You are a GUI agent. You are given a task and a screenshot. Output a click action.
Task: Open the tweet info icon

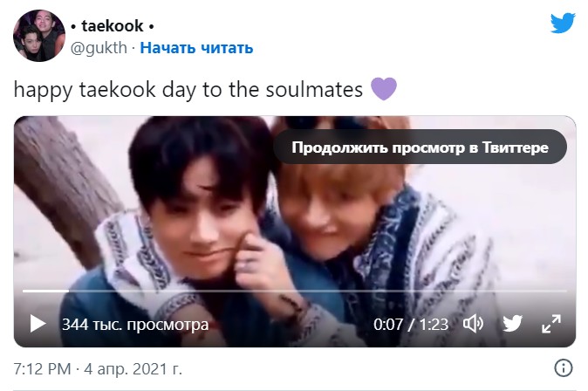click(x=564, y=367)
